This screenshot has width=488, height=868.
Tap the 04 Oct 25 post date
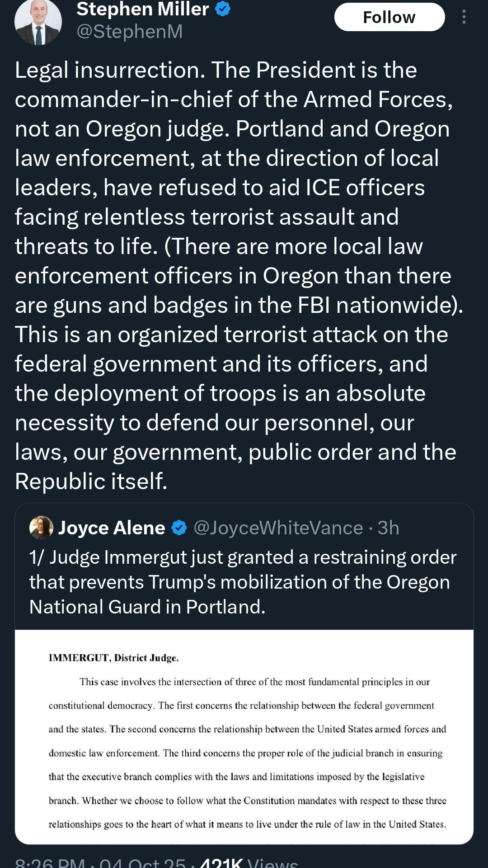click(142, 863)
